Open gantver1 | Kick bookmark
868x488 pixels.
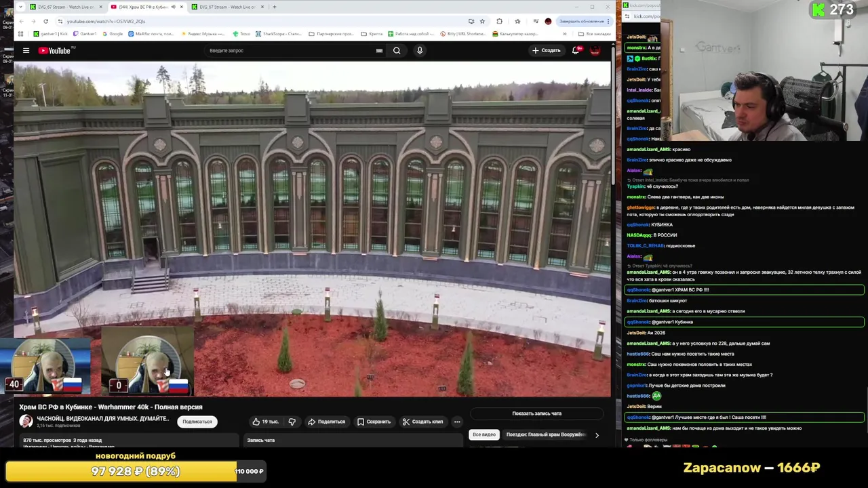(x=51, y=34)
